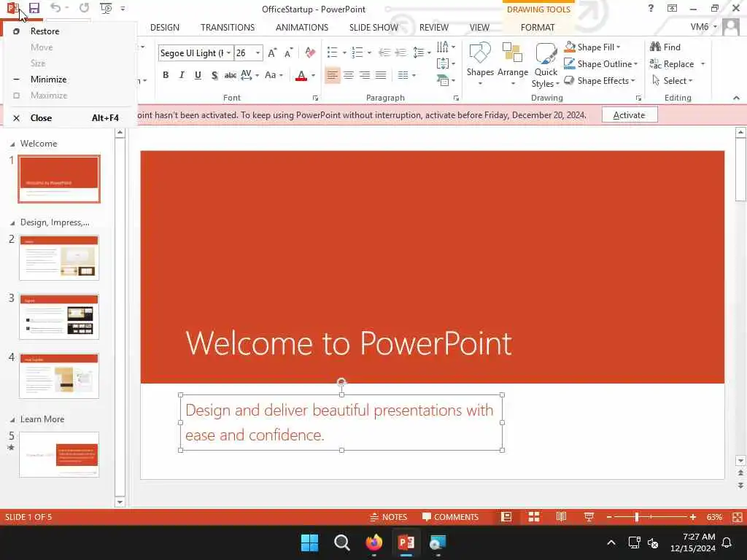Open Firefox from the taskbar

374,542
